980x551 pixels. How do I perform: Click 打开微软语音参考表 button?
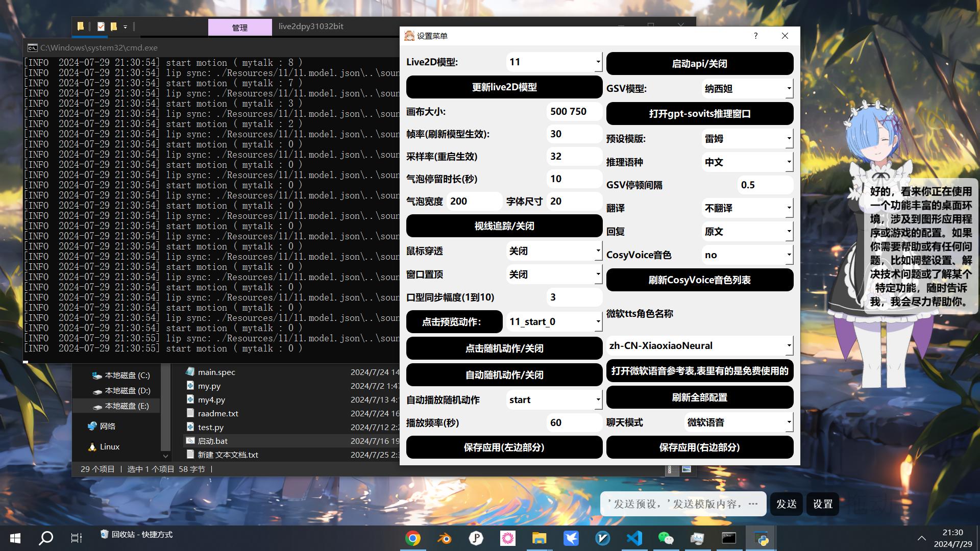tap(700, 371)
